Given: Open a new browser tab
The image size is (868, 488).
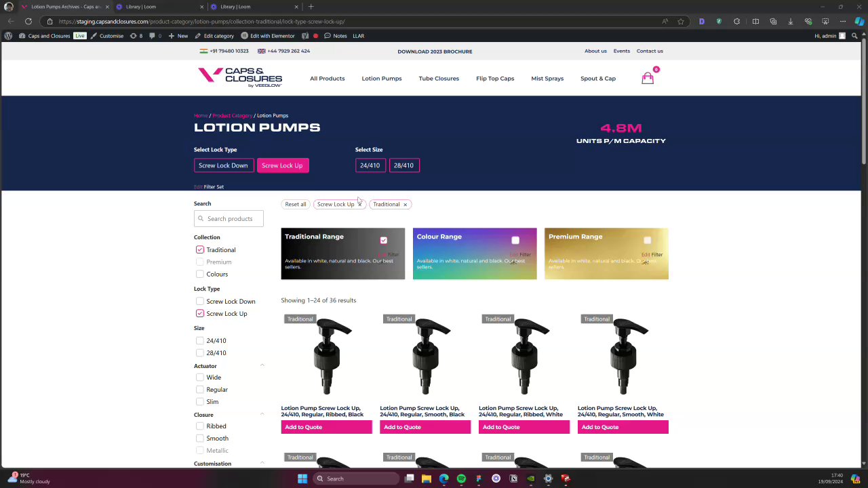Looking at the screenshot, I should tap(311, 7).
